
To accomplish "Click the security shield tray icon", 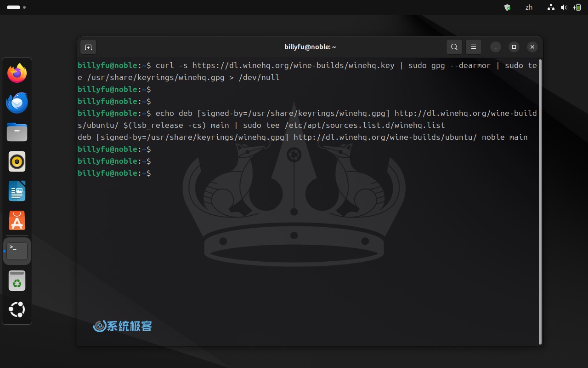I will 508,7.
